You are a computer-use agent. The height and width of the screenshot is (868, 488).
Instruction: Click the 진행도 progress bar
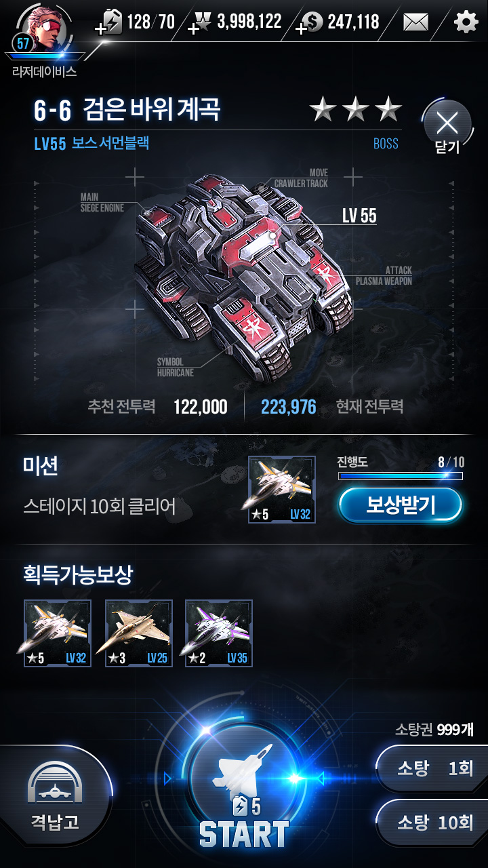[x=401, y=476]
